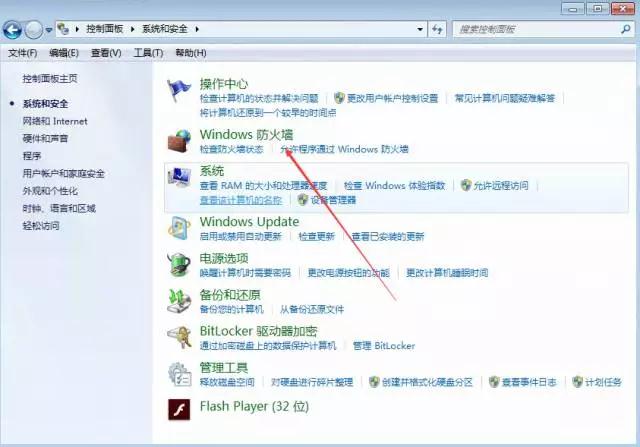Click shield icon before 设备管理器
640x447 pixels.
pyautogui.click(x=302, y=200)
